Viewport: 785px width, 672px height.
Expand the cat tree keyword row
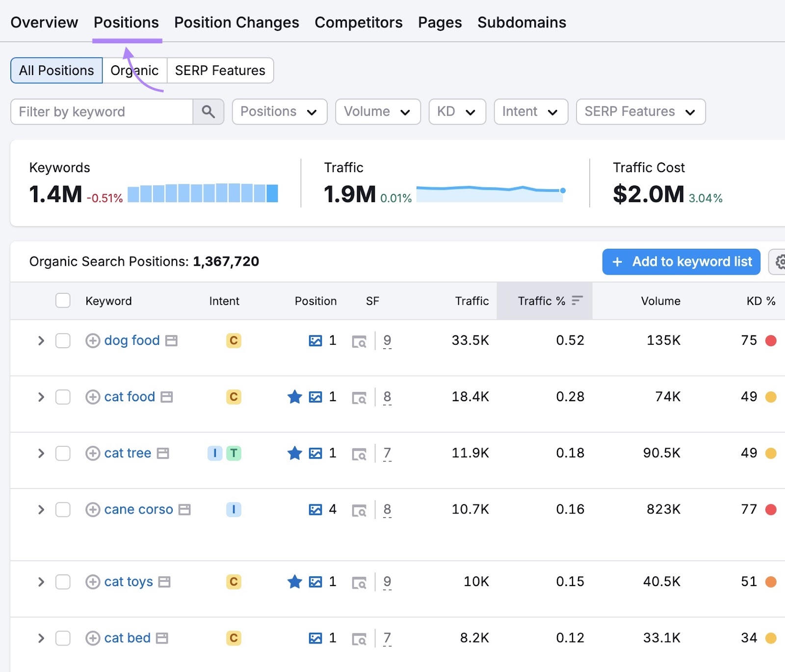point(41,453)
